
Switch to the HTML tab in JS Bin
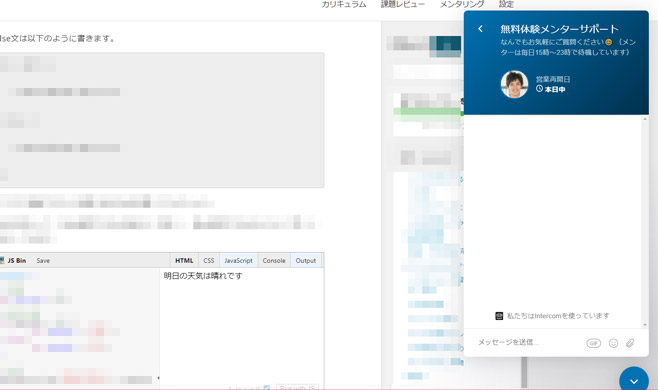[x=184, y=260]
